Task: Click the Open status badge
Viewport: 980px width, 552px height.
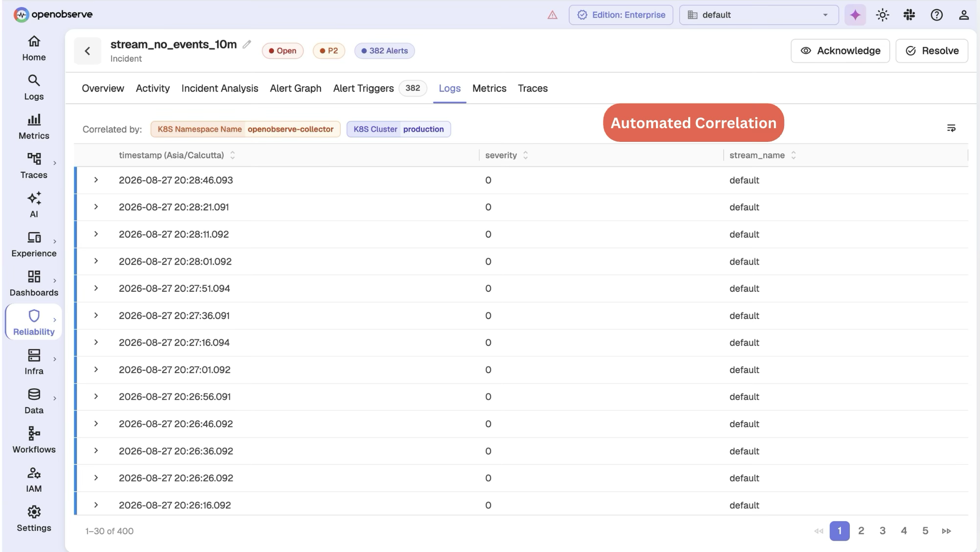Action: (x=282, y=51)
